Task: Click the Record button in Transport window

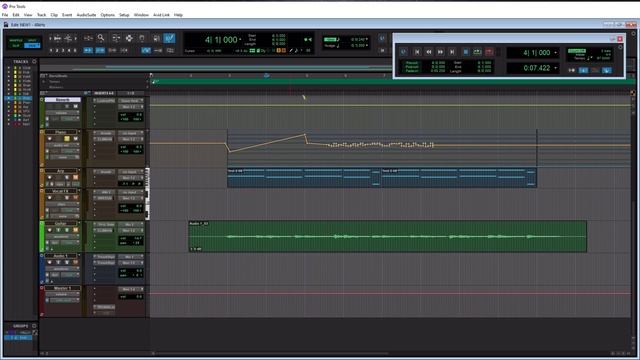Action: click(489, 52)
